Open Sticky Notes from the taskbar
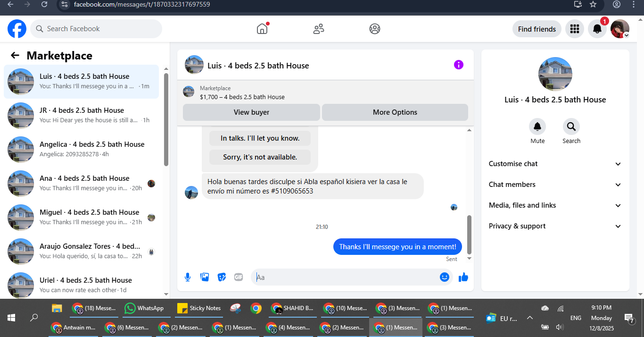This screenshot has height=337, width=644. pyautogui.click(x=199, y=308)
